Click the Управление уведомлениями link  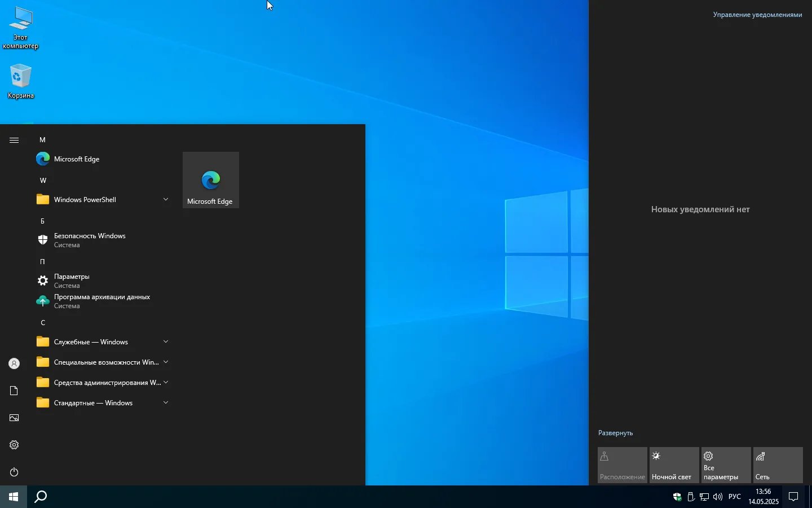pos(757,15)
